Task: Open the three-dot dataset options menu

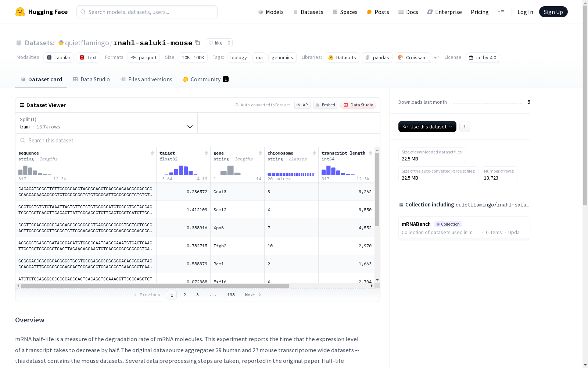Action: coord(465,127)
